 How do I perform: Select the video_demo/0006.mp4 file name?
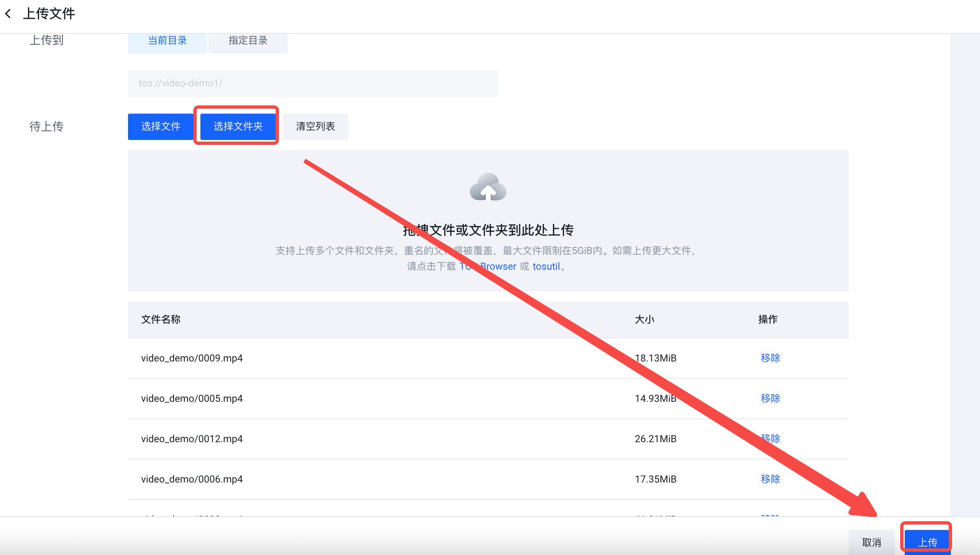point(192,479)
